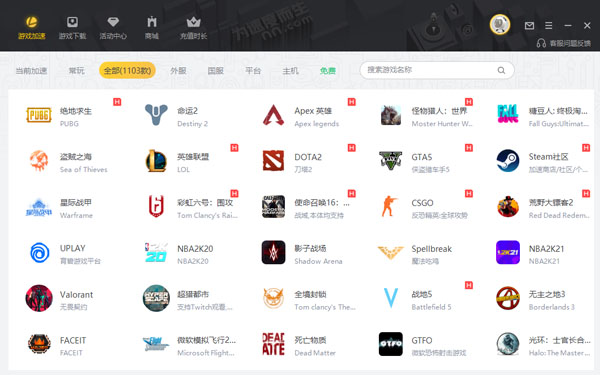Select the Sea of Thieves icon
600x375 pixels.
click(39, 160)
